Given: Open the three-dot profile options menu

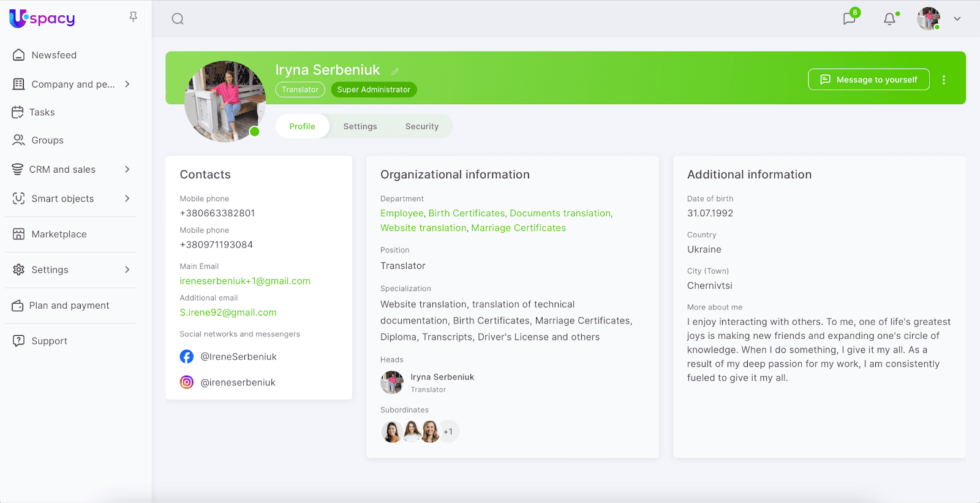Looking at the screenshot, I should pyautogui.click(x=943, y=80).
